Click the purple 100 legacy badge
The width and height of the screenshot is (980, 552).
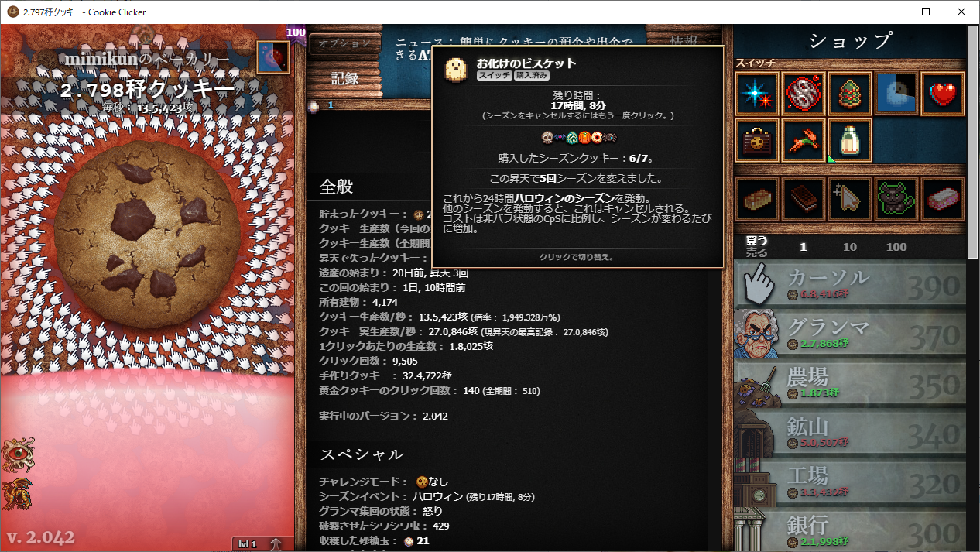pos(296,33)
